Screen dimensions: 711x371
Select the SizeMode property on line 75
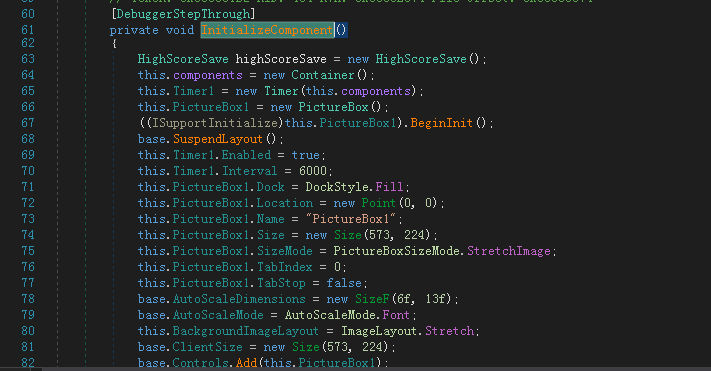tap(285, 251)
